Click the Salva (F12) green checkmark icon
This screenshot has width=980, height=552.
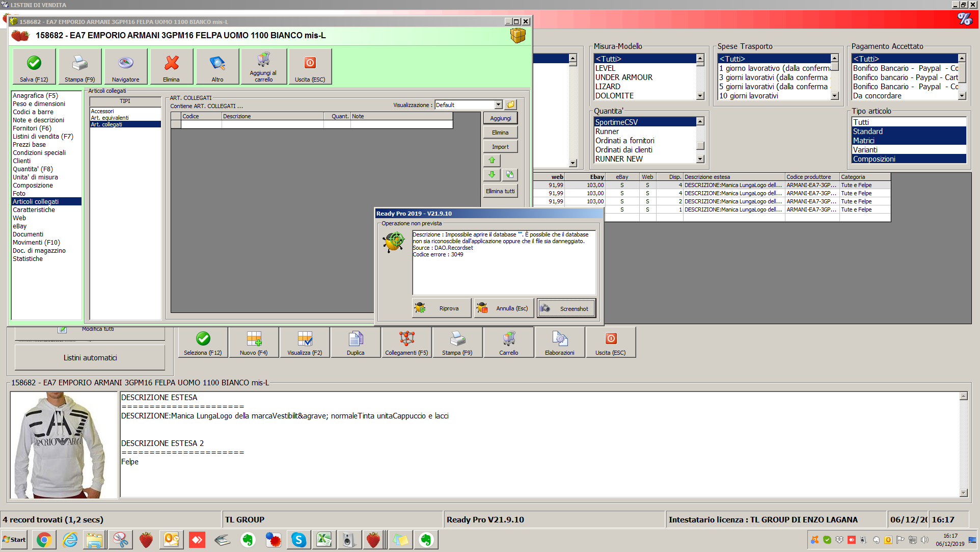[x=34, y=63]
